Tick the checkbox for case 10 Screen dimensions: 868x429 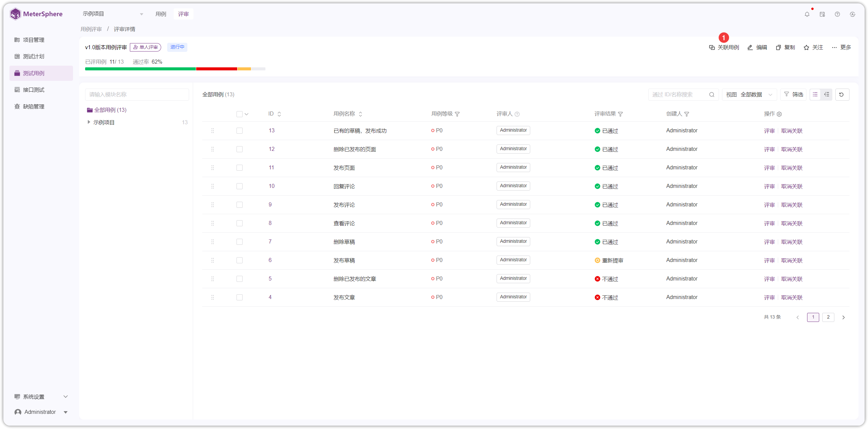point(240,186)
